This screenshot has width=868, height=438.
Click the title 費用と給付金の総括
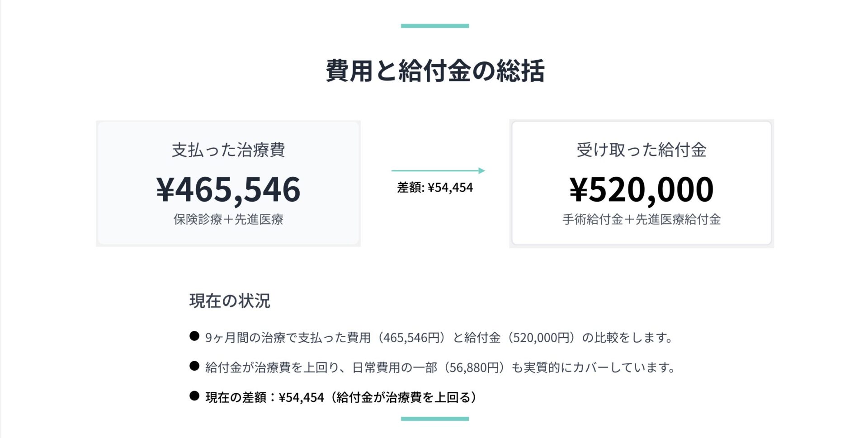pyautogui.click(x=434, y=71)
